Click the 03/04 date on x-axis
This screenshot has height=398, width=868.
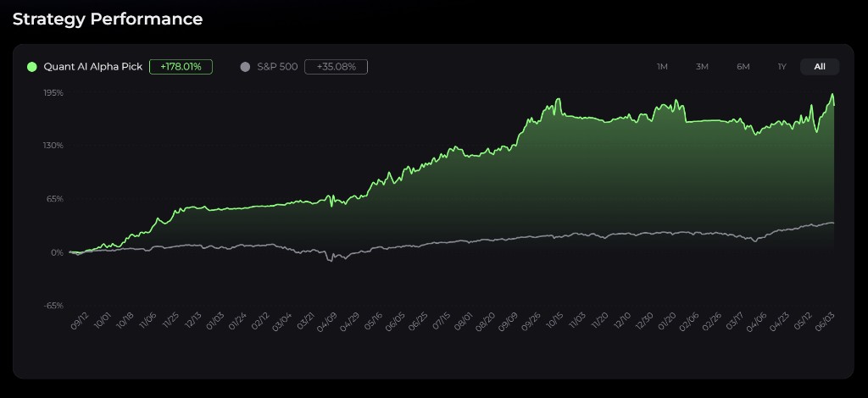(281, 322)
